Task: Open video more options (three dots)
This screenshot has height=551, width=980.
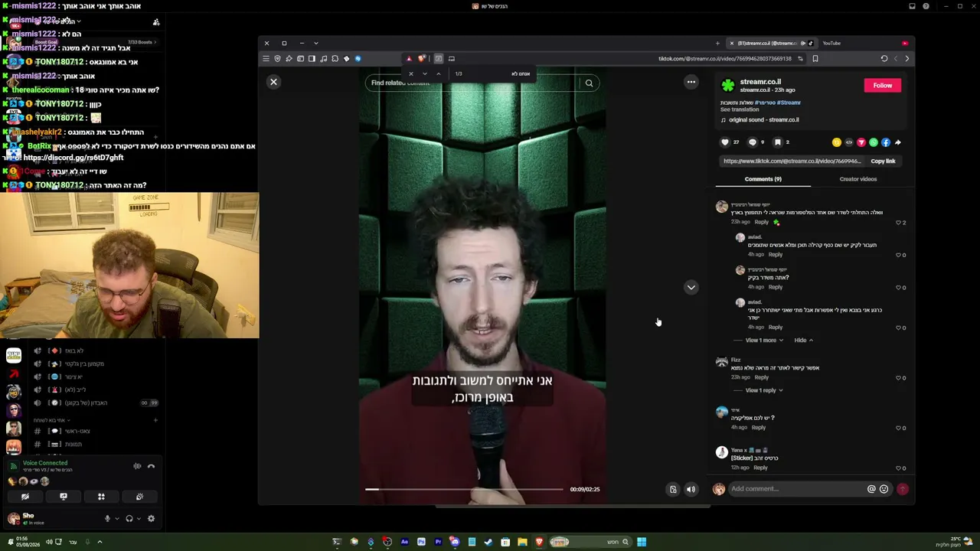Action: (691, 82)
